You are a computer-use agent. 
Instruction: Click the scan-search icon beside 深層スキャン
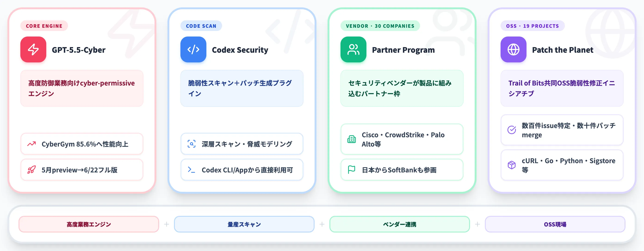click(192, 144)
